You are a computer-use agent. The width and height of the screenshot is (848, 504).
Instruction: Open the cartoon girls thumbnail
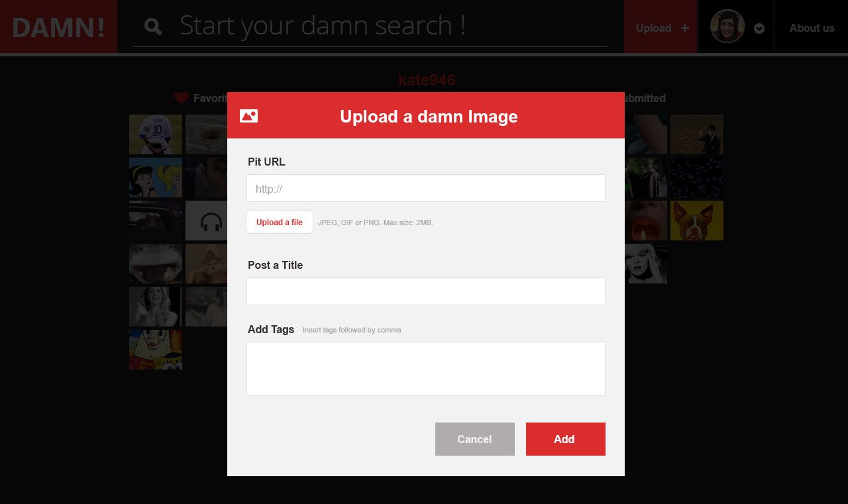coord(156,177)
